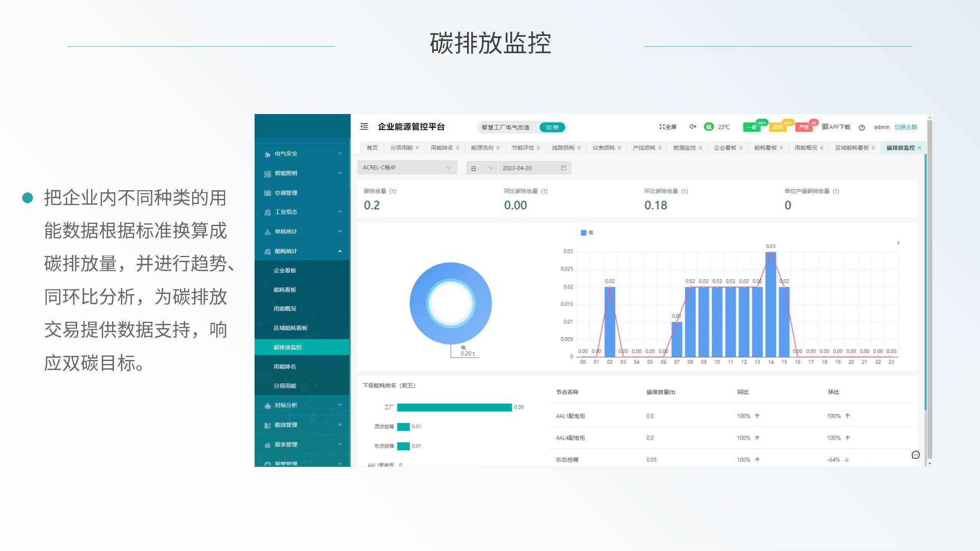Click the green 一般 alarm badge
The height and width of the screenshot is (551, 980).
pyautogui.click(x=751, y=127)
